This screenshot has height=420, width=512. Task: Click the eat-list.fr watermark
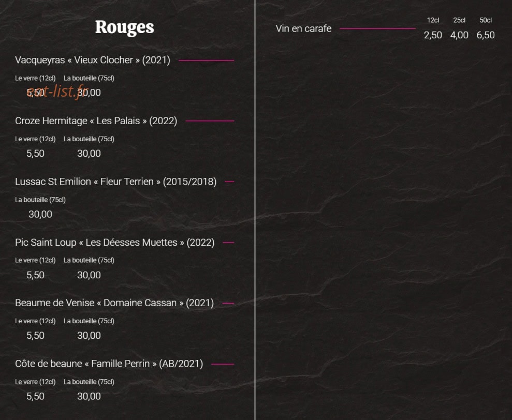point(57,92)
